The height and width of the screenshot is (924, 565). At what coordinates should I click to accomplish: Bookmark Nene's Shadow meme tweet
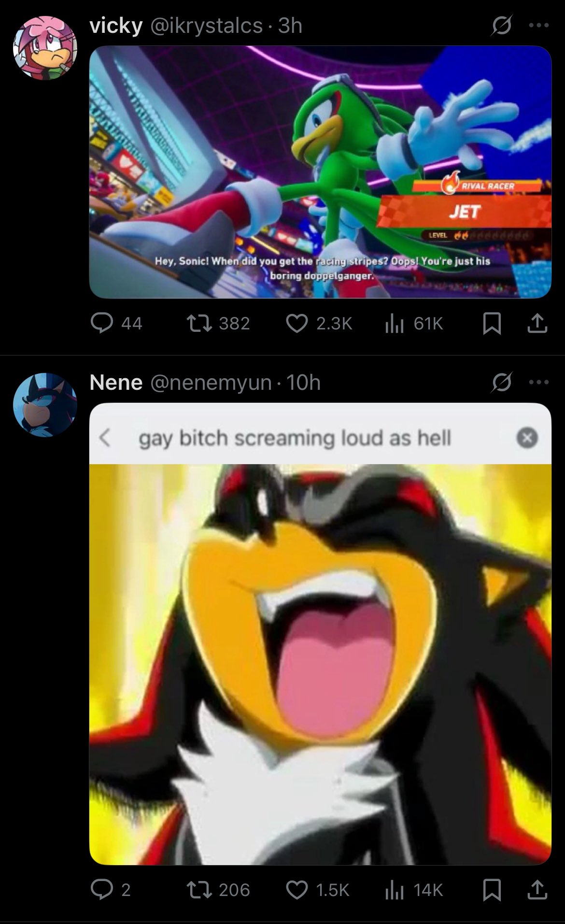[x=492, y=889]
